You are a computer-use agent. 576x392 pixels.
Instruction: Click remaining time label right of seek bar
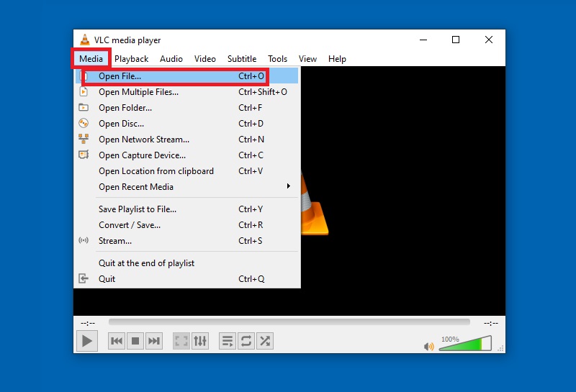coord(491,323)
